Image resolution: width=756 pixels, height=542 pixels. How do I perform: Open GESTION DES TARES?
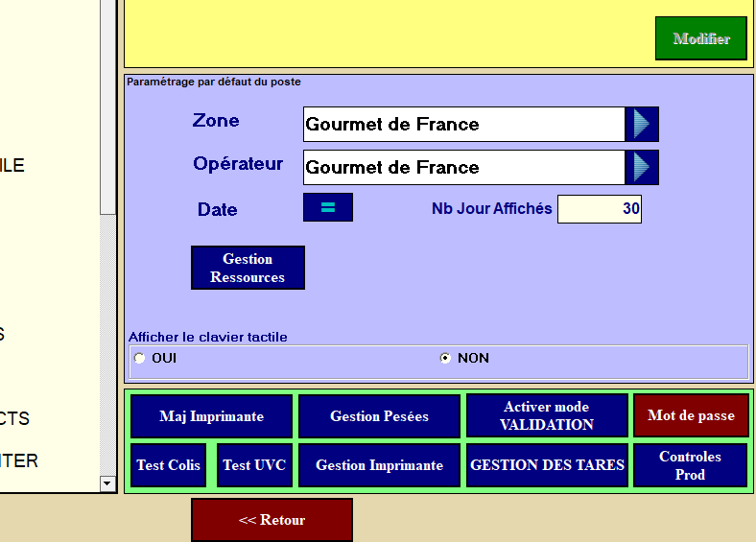click(x=546, y=464)
